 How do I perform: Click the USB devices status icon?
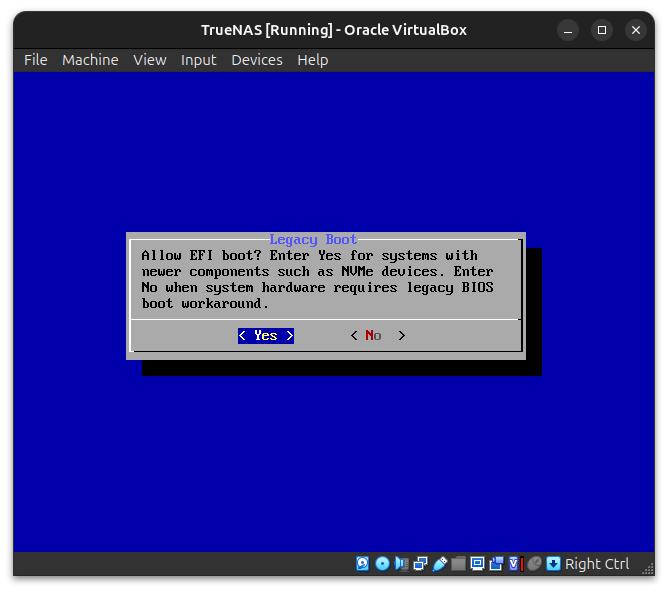click(x=439, y=564)
